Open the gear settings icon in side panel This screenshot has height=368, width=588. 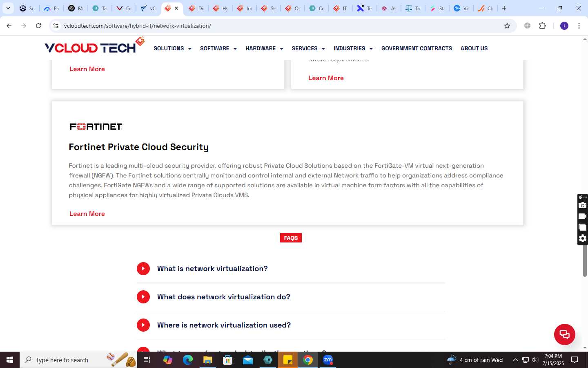click(583, 238)
